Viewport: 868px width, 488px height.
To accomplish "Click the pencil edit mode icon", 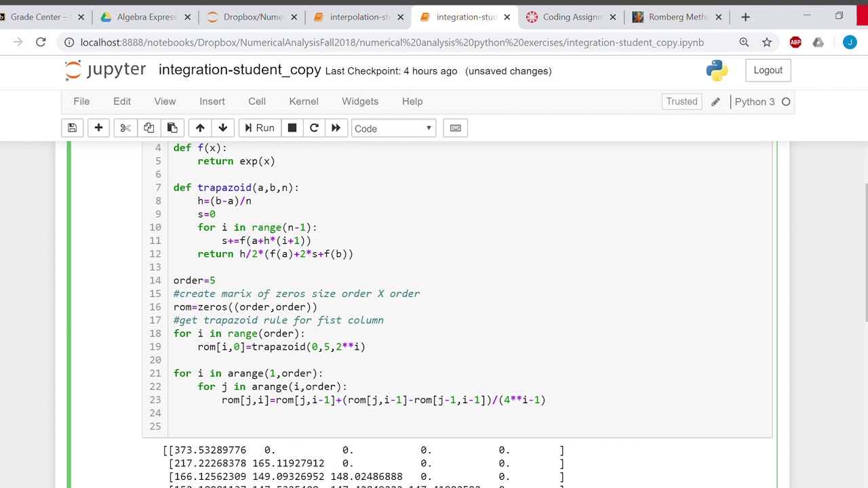I will pyautogui.click(x=715, y=102).
